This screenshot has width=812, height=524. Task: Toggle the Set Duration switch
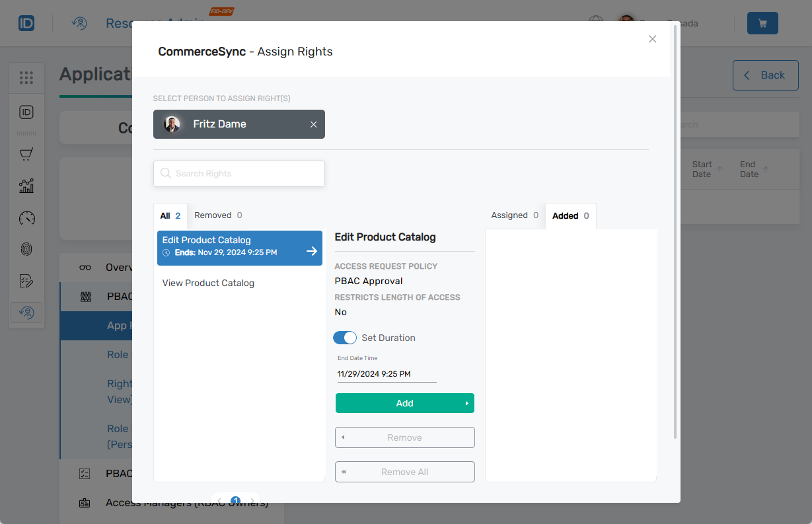(x=345, y=338)
